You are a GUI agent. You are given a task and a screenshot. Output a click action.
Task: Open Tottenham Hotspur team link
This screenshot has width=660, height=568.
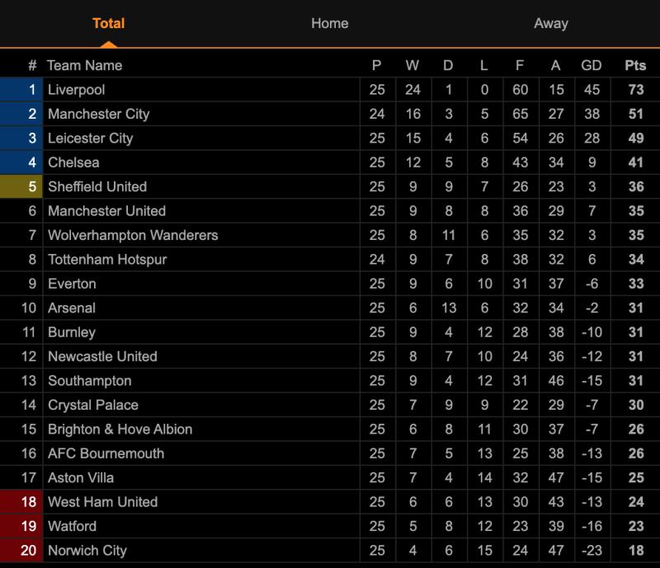pyautogui.click(x=107, y=259)
